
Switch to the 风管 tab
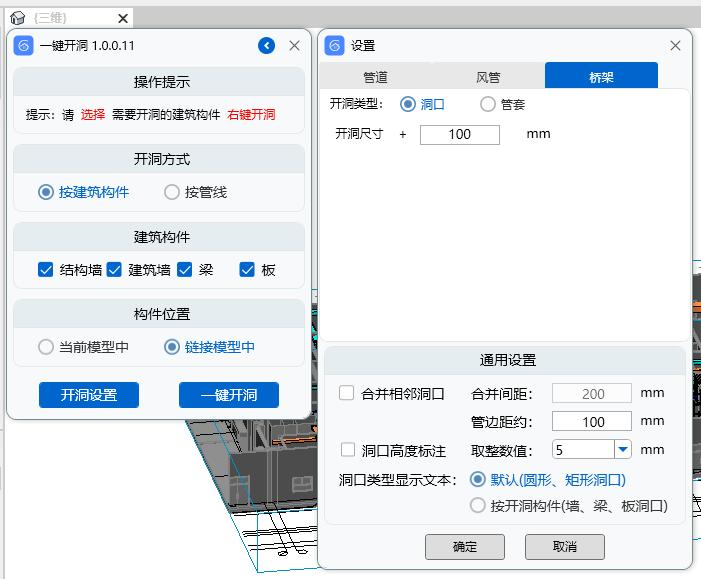click(x=488, y=77)
